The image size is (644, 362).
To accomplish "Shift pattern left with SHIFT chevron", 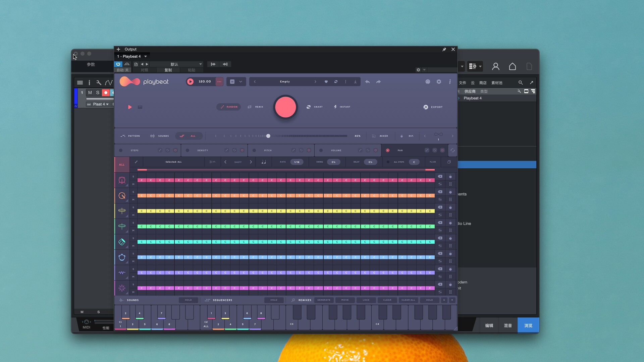I will click(225, 162).
